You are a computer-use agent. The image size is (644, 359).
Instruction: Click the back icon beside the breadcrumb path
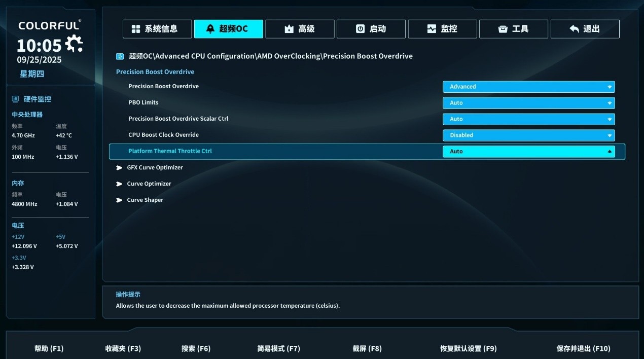pyautogui.click(x=120, y=56)
